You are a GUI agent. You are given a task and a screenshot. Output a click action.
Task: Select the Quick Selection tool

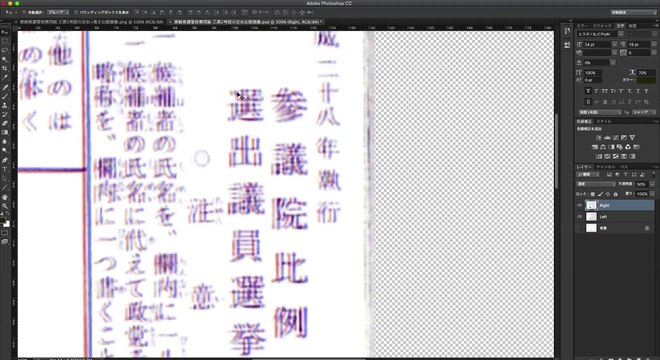(x=4, y=59)
